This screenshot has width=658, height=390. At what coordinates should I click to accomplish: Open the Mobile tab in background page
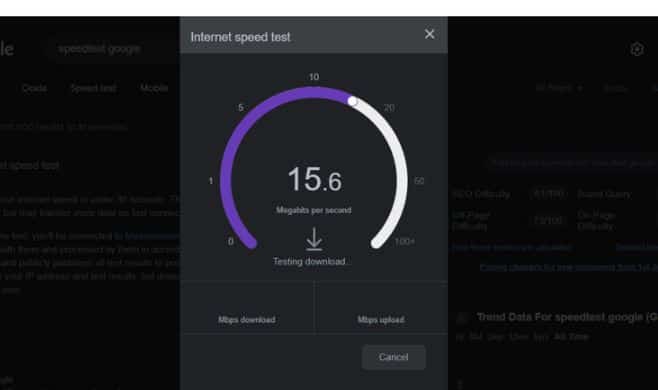click(x=154, y=88)
